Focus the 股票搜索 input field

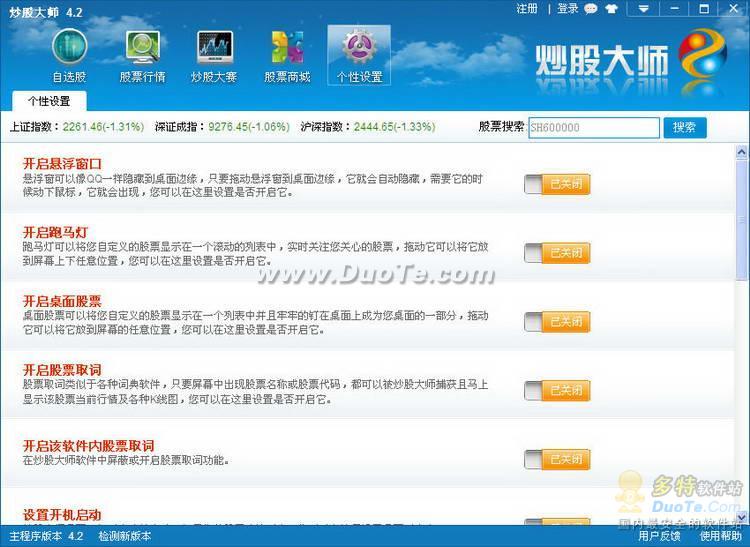click(x=594, y=128)
